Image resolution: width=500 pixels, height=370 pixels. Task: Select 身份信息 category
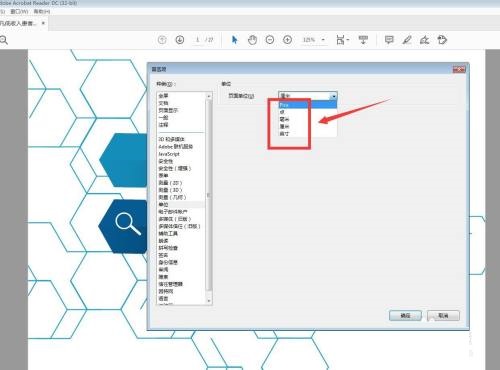pyautogui.click(x=168, y=263)
